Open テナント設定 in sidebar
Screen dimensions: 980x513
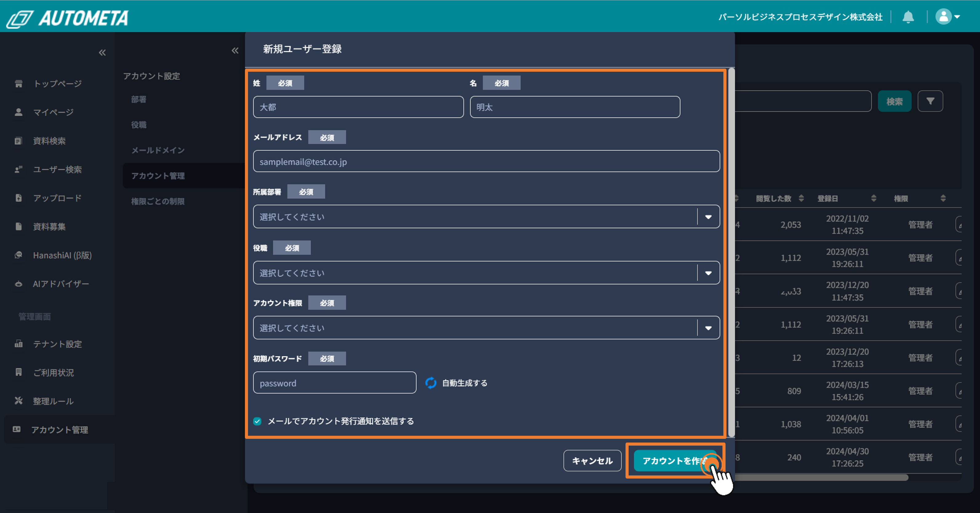pos(58,344)
